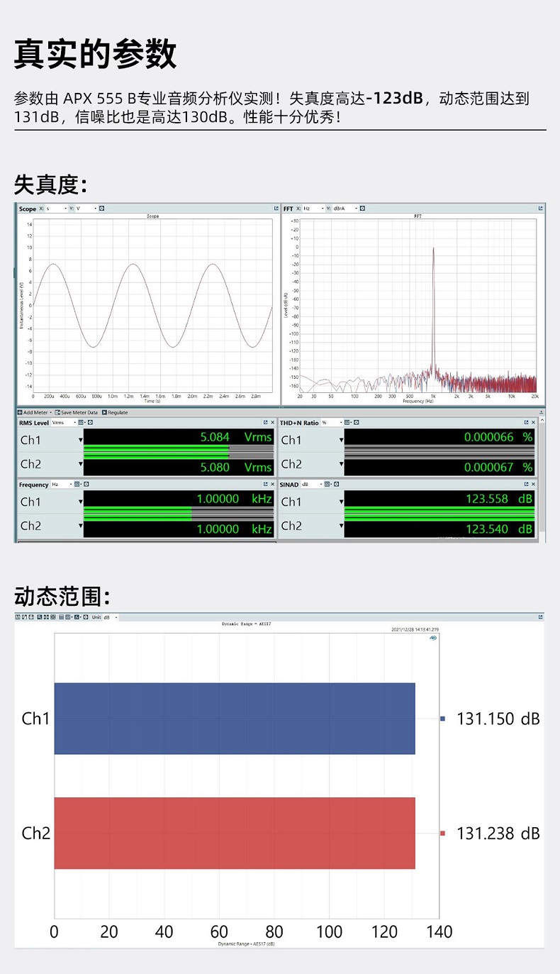
Task: Open Scope Y-axis unit dropdown
Action: click(86, 209)
